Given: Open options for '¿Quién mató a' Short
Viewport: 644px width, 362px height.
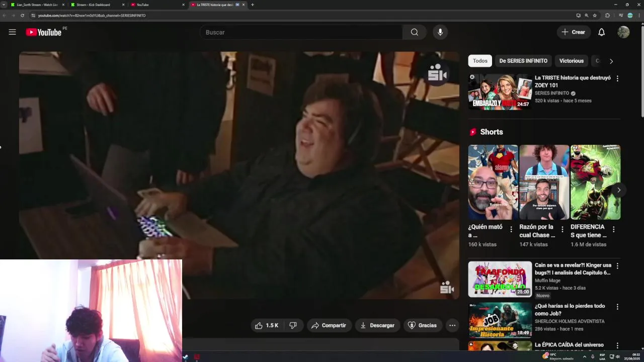Looking at the screenshot, I should point(511,229).
